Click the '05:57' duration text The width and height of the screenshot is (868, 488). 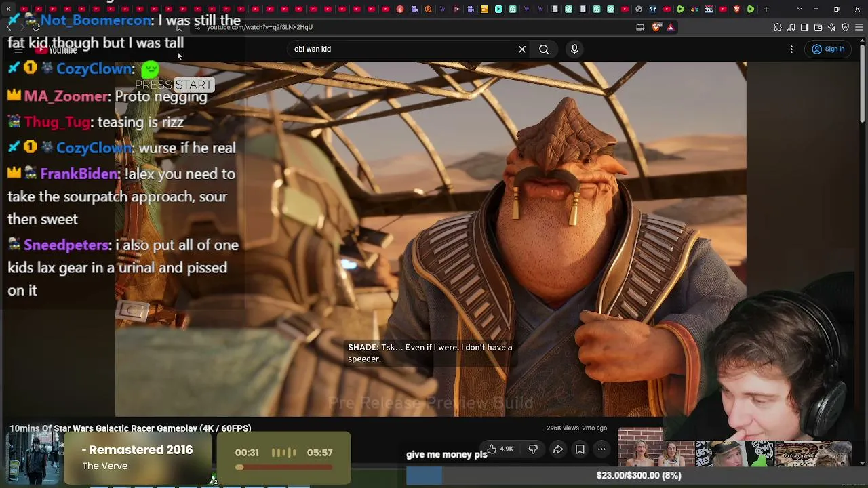pyautogui.click(x=319, y=453)
